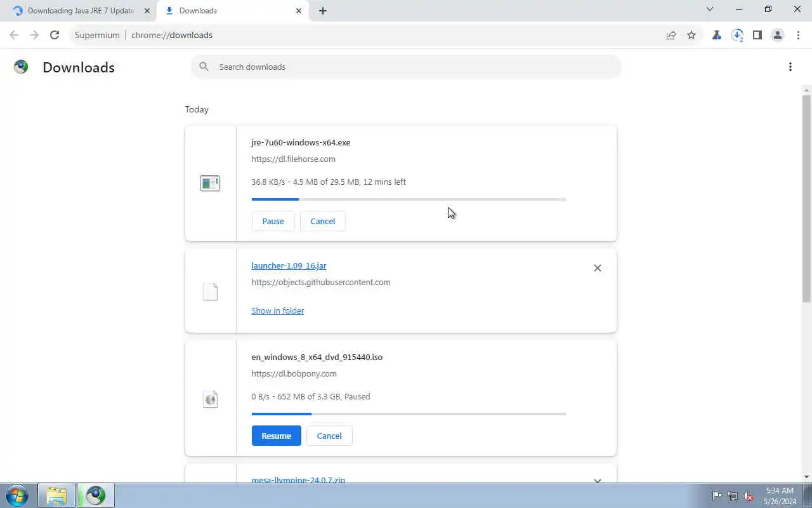Click the search magnifier icon
The width and height of the screenshot is (812, 508).
[204, 67]
